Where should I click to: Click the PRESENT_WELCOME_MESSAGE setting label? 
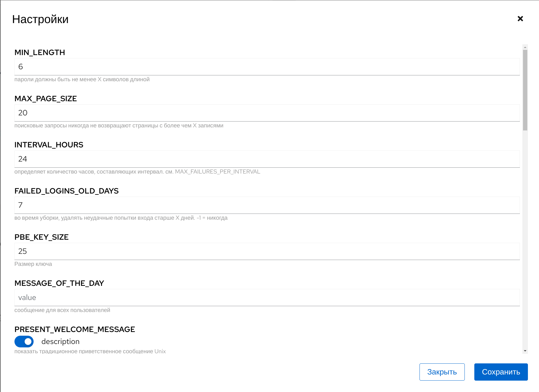point(75,330)
